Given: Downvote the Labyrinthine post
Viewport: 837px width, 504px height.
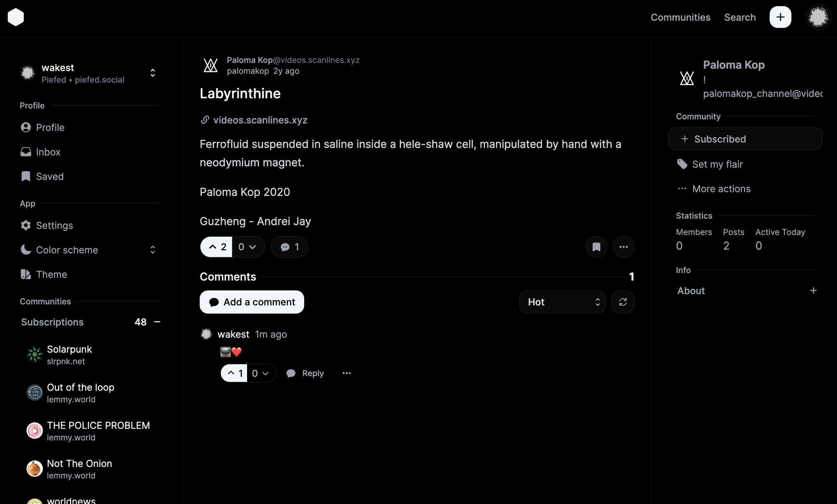Looking at the screenshot, I should click(x=248, y=247).
